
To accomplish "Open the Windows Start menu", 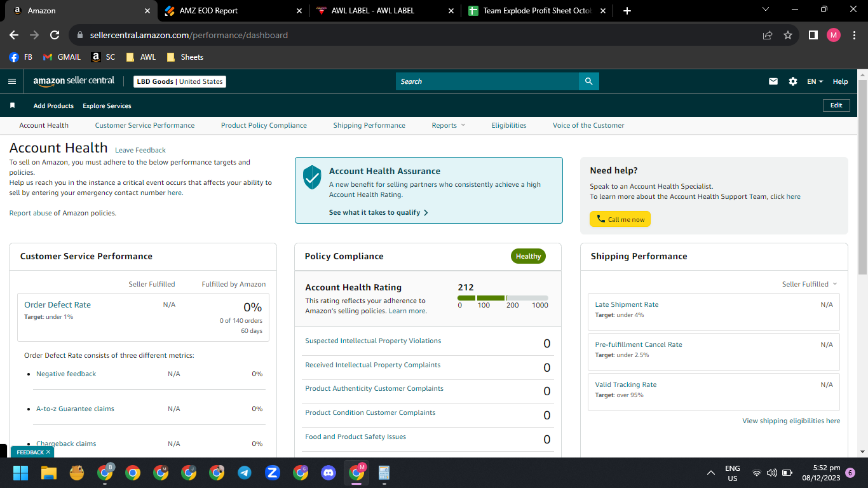I will pyautogui.click(x=21, y=473).
